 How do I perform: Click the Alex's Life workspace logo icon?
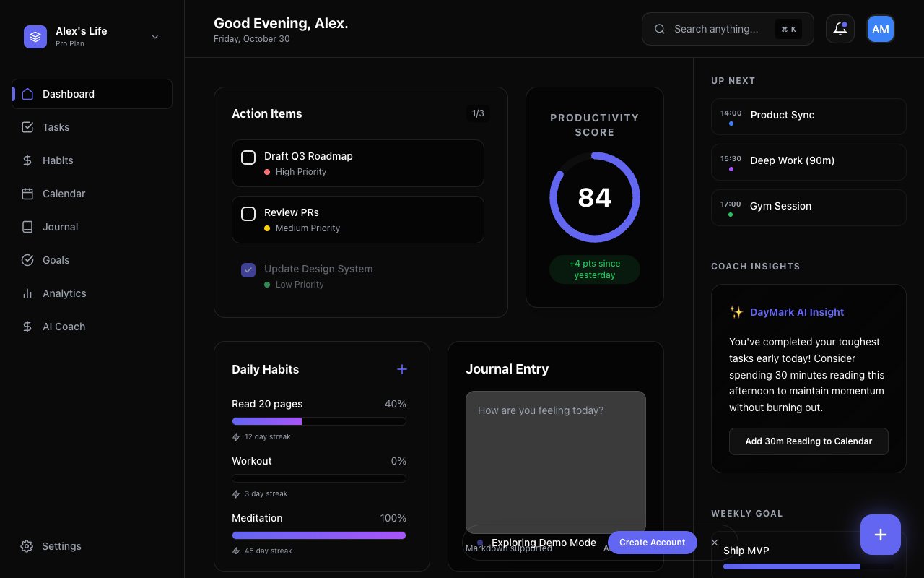(35, 37)
